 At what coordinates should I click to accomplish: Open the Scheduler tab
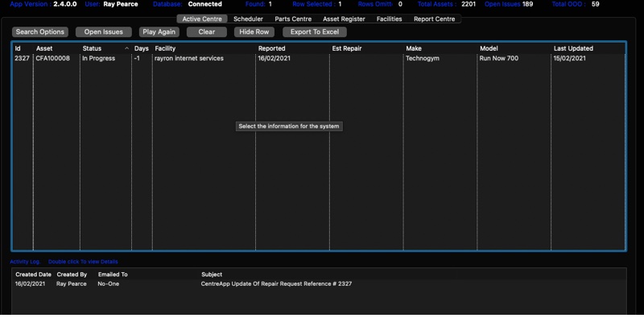tap(248, 19)
